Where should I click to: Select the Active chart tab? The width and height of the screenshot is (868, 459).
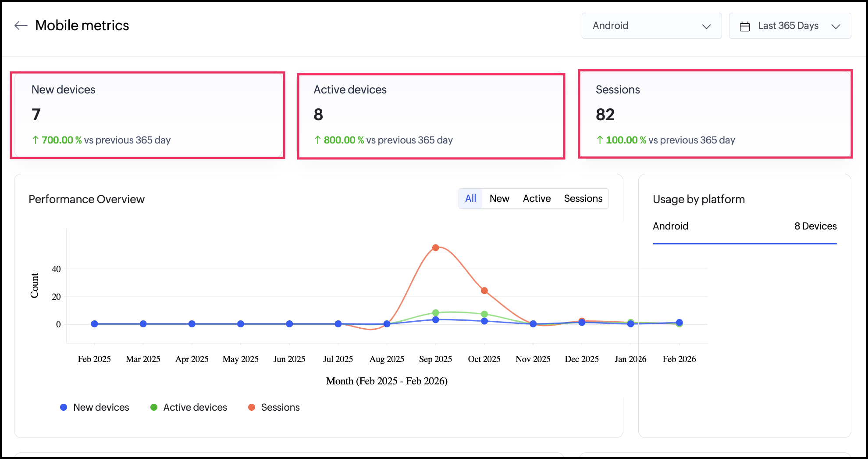537,198
